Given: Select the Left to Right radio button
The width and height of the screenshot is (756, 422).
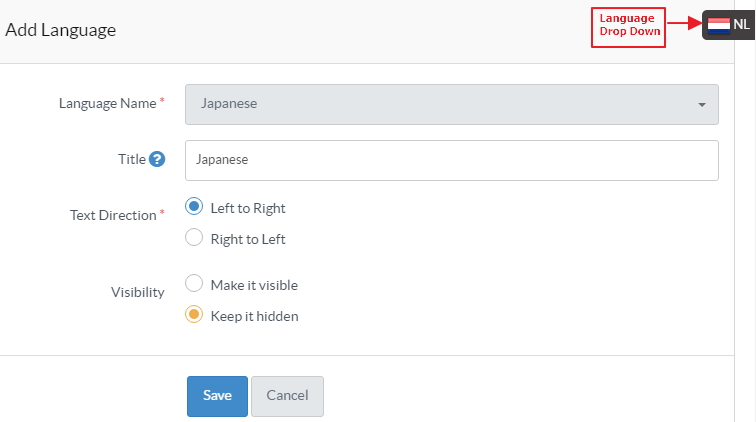Looking at the screenshot, I should [195, 207].
